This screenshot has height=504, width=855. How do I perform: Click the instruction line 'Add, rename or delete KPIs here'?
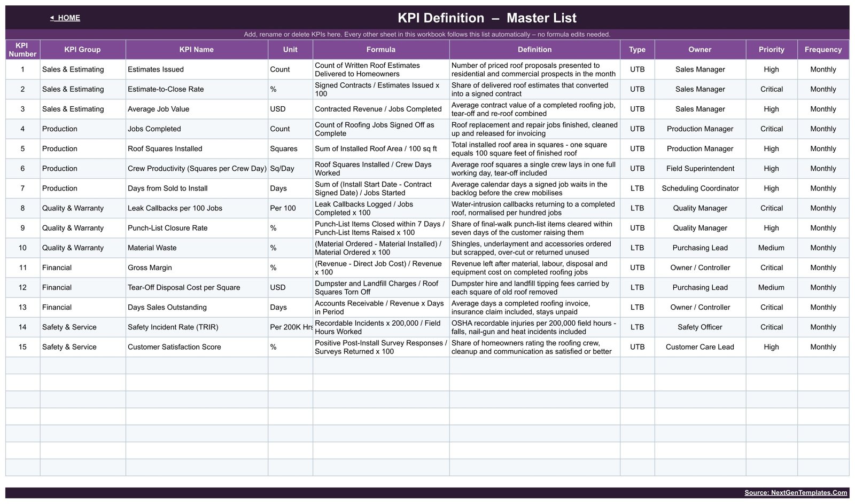click(427, 34)
